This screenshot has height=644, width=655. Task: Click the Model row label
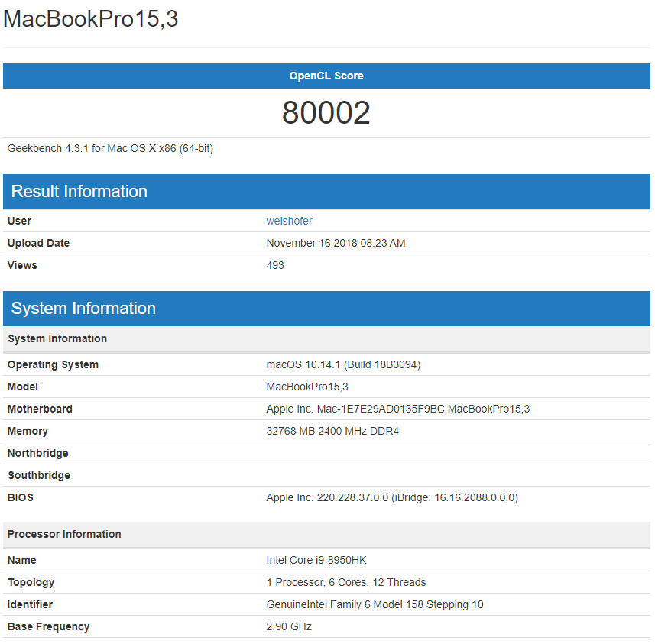click(23, 387)
